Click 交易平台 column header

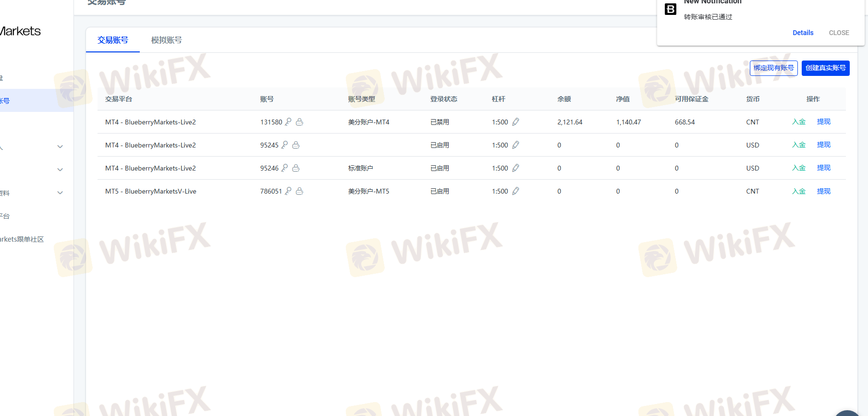click(x=119, y=99)
